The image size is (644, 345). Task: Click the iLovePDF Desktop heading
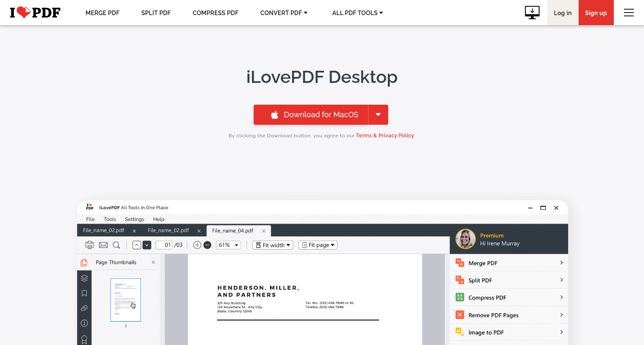click(x=322, y=77)
